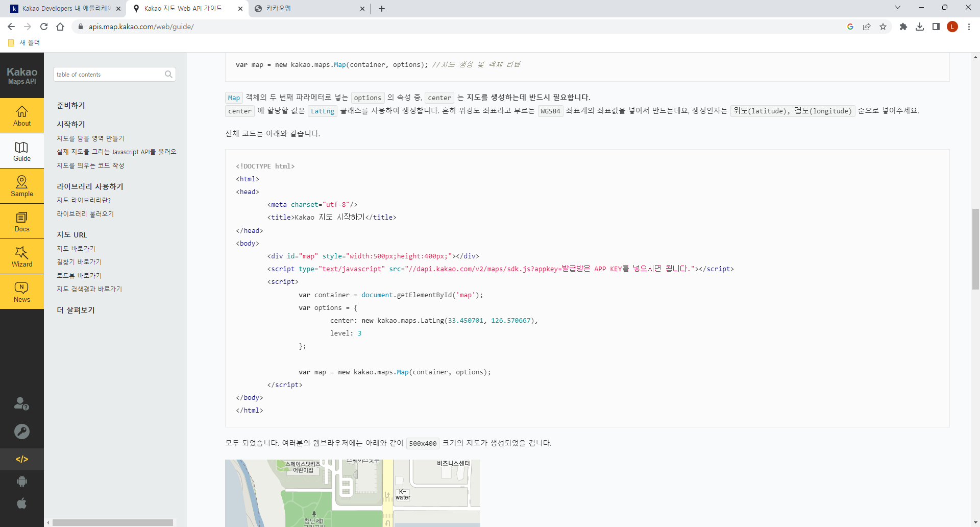
Task: Click the page vertical scrollbar thumb
Action: (975, 249)
